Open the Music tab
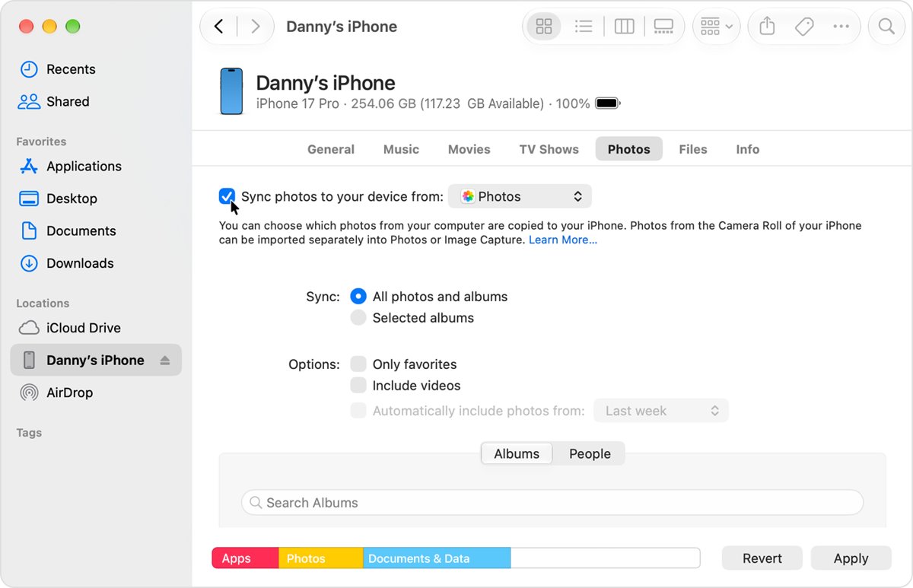The height and width of the screenshot is (588, 913). click(x=401, y=149)
